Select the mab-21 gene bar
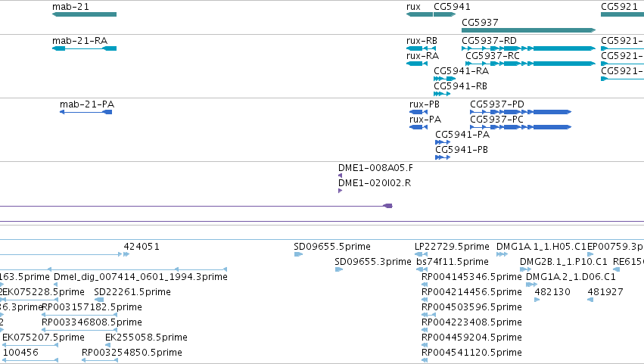This screenshot has height=364, width=644. pos(84,14)
